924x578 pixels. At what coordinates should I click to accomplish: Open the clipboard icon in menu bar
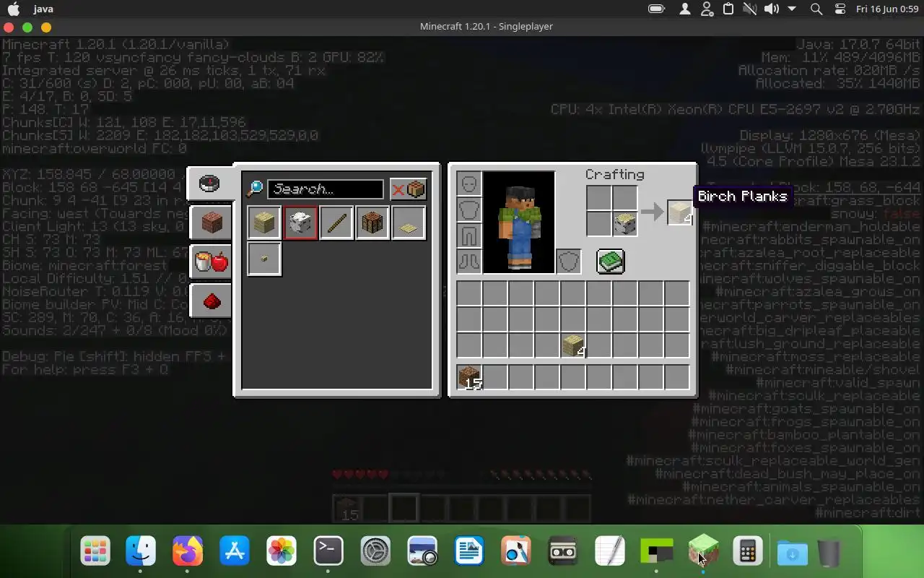729,9
